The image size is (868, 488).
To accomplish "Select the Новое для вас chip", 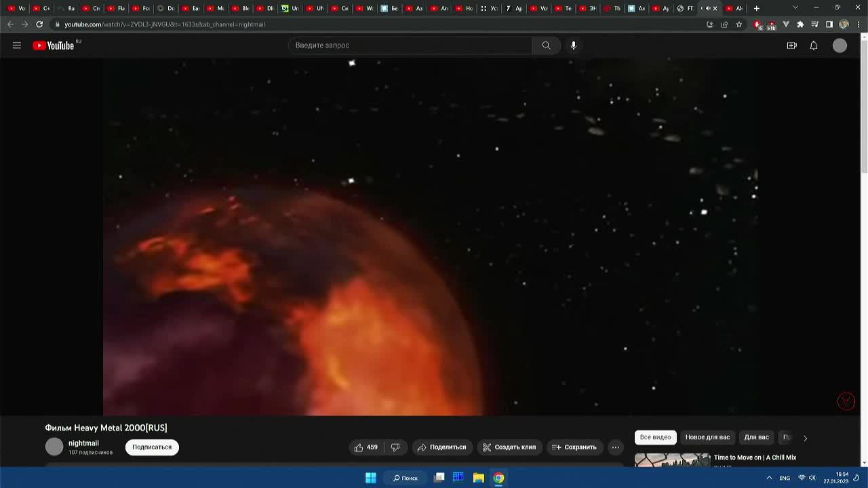I will 707,437.
